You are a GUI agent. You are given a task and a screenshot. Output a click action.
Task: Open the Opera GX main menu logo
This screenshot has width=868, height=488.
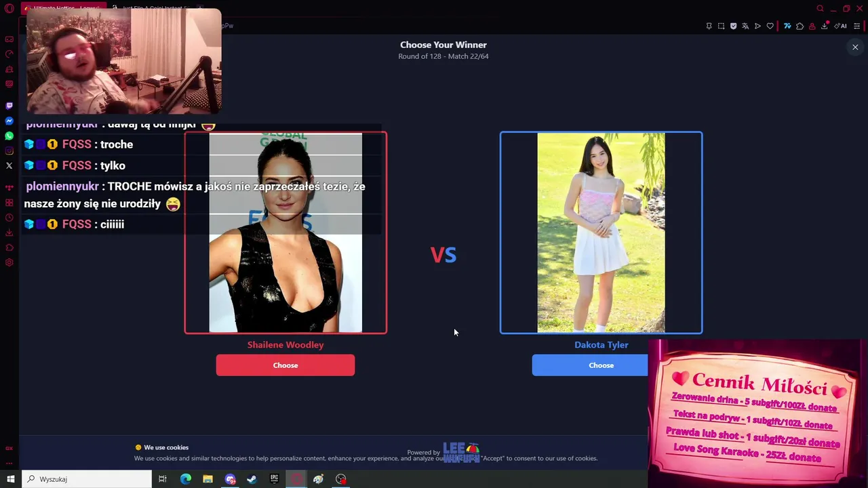tap(9, 9)
